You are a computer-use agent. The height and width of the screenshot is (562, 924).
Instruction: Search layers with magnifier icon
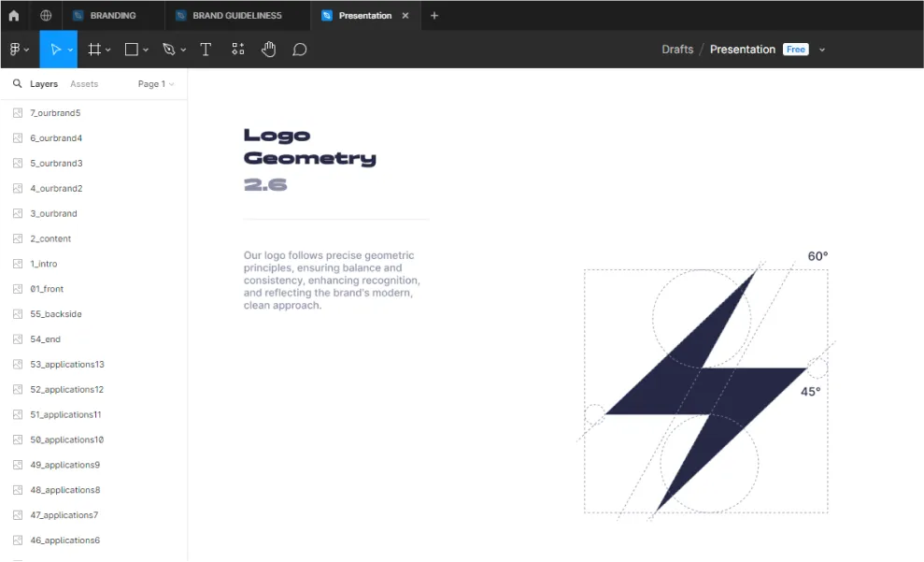click(x=17, y=84)
